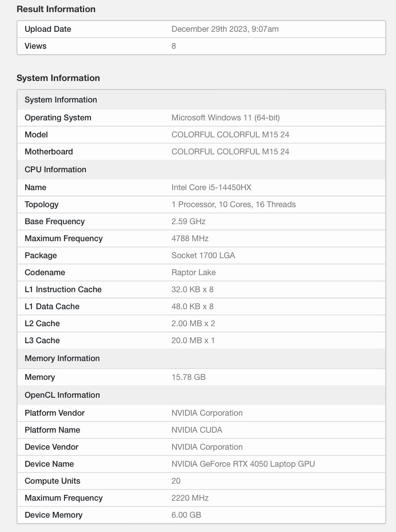Select the Model row value text
This screenshot has width=396, height=532.
tap(230, 135)
